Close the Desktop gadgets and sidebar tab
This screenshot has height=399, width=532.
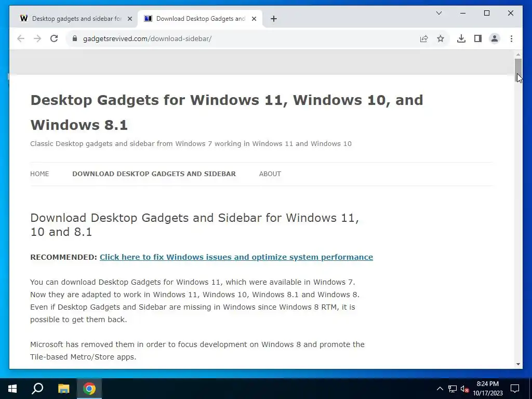pyautogui.click(x=129, y=19)
